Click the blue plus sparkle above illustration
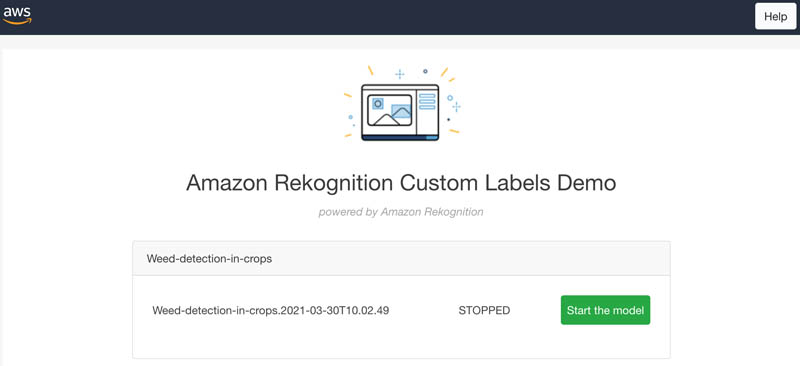Image resolution: width=800 pixels, height=366 pixels. click(400, 74)
